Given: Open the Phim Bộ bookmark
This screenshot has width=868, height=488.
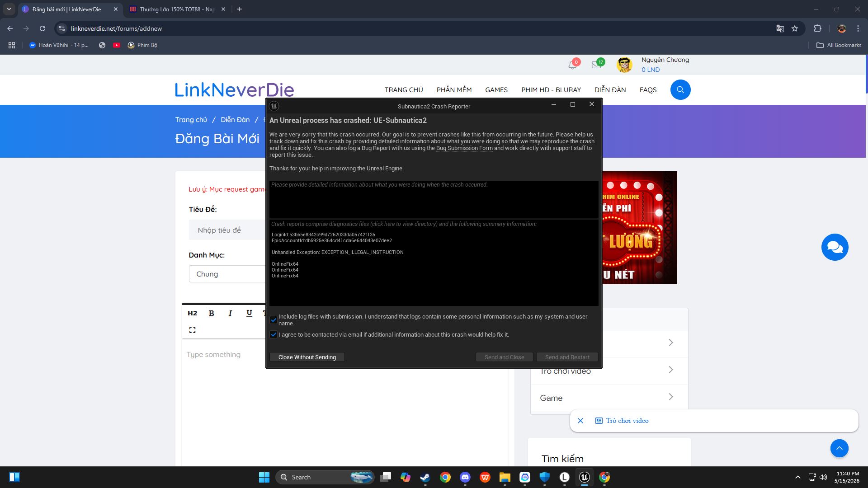Looking at the screenshot, I should (142, 45).
